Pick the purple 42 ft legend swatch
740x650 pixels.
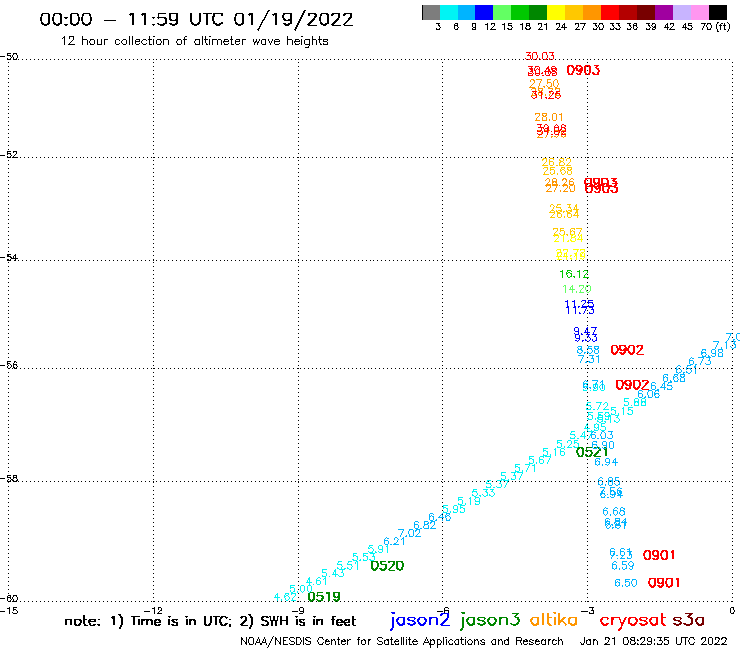click(664, 12)
